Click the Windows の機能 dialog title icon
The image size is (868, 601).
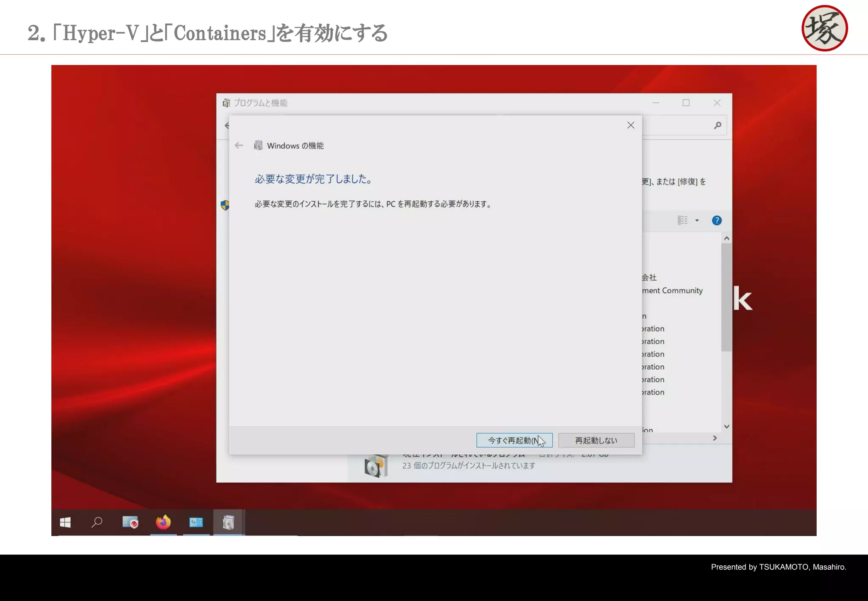point(258,145)
